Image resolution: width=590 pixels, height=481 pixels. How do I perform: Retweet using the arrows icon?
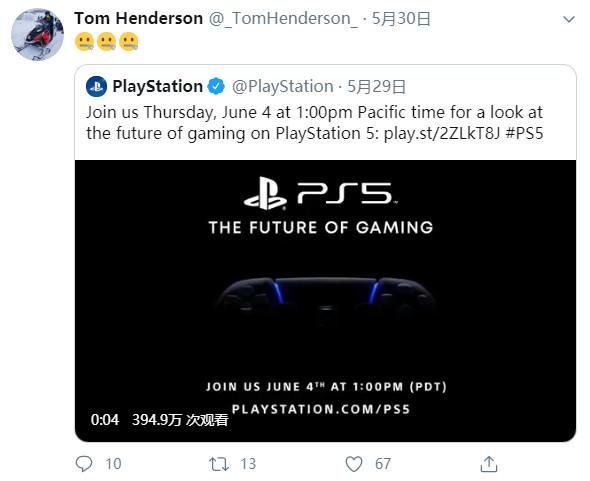point(219,464)
